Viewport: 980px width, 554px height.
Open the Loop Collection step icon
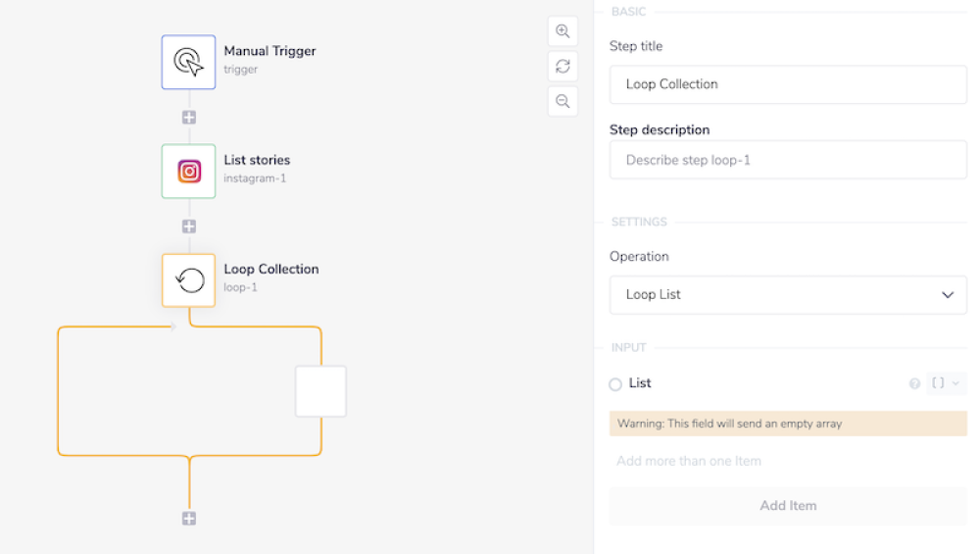click(x=188, y=280)
